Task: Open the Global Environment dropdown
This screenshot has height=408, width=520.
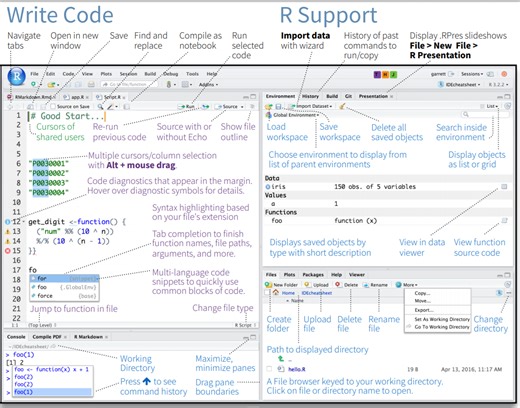Action: [292, 115]
